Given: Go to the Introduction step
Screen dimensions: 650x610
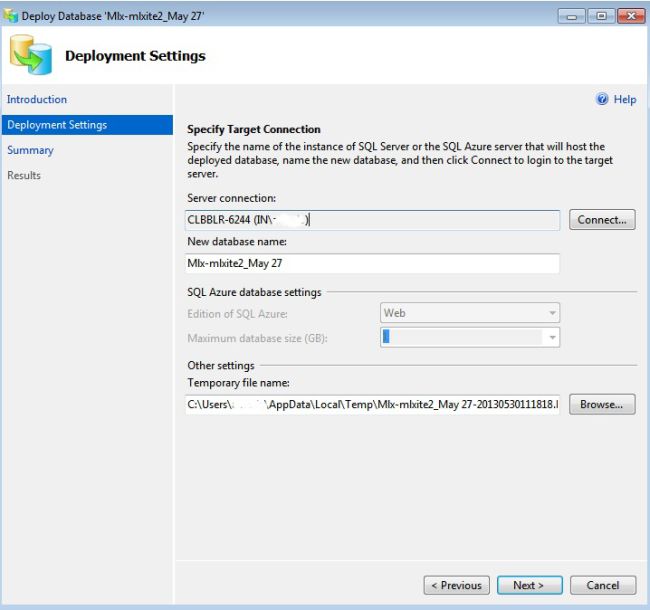Looking at the screenshot, I should click(37, 99).
